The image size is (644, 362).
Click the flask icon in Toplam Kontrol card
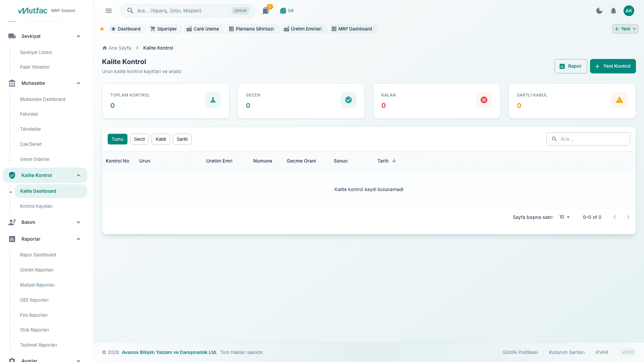tap(213, 100)
